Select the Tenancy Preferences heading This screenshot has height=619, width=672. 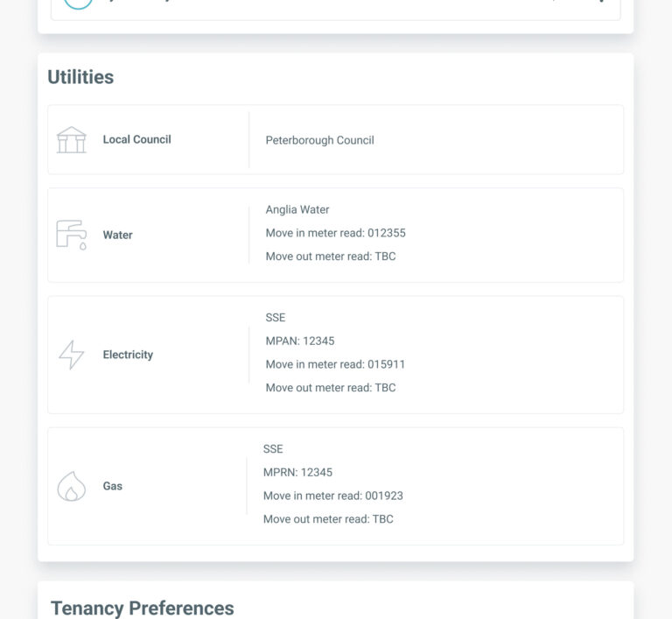[x=143, y=608]
